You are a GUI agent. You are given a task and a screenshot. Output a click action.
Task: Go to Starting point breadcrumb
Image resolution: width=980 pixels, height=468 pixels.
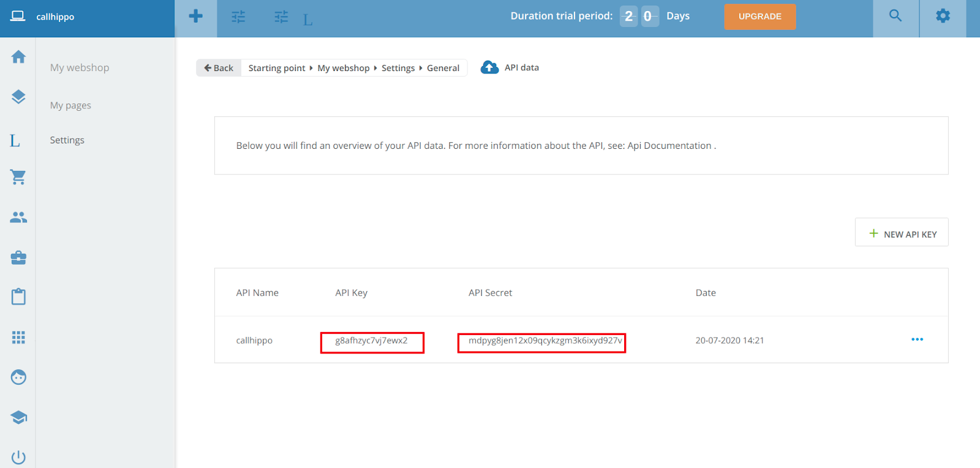[x=277, y=68]
